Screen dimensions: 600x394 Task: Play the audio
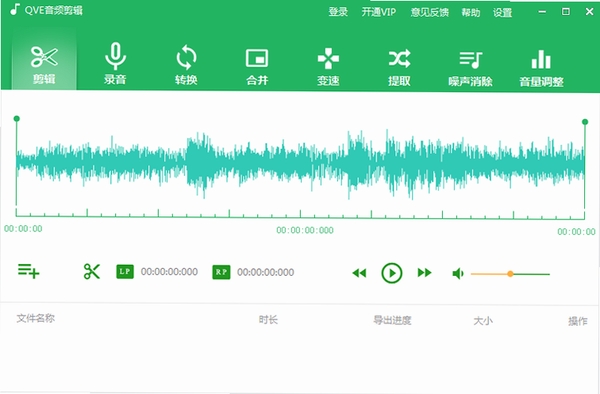point(391,273)
